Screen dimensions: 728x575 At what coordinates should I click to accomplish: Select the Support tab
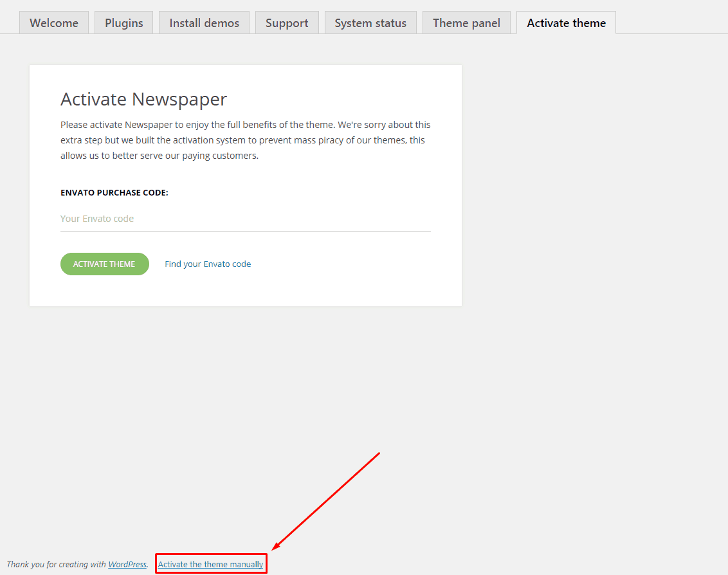click(x=287, y=23)
